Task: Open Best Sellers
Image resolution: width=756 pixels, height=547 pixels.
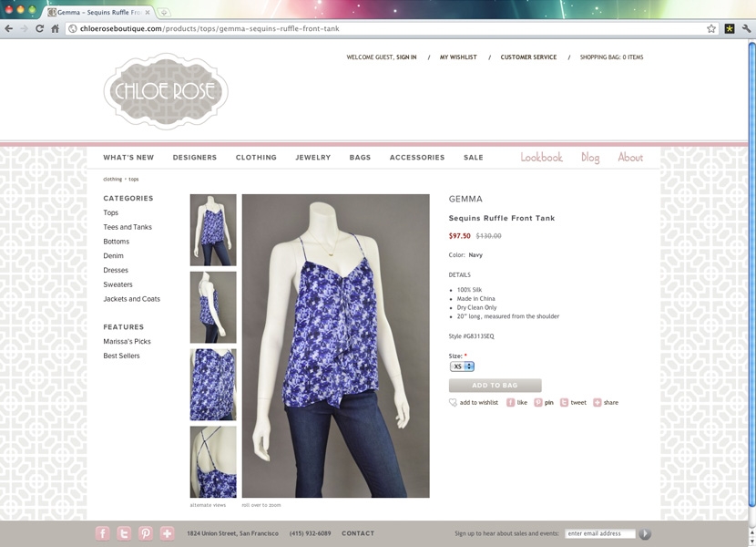Action: click(121, 356)
